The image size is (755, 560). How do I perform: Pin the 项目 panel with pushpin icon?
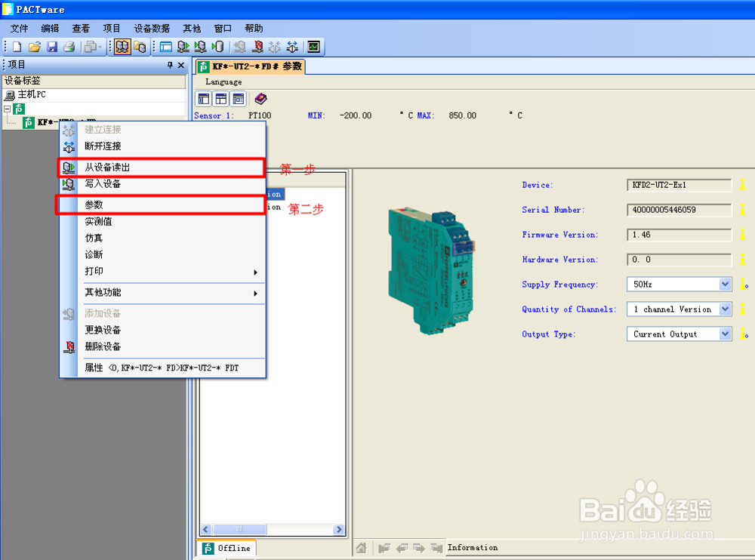[170, 65]
